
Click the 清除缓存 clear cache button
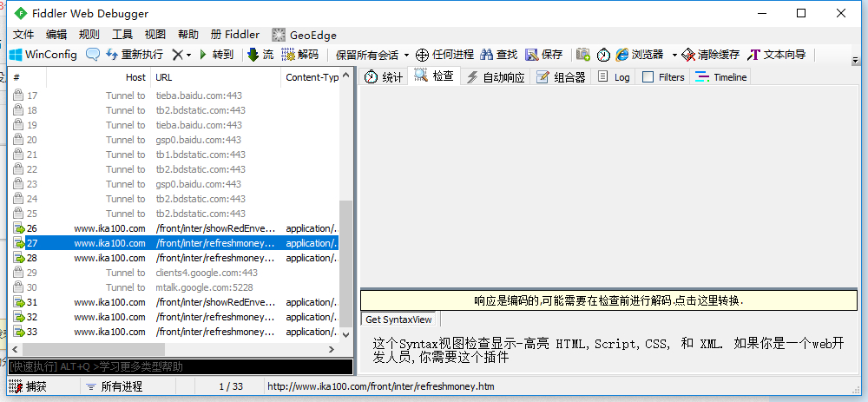711,54
